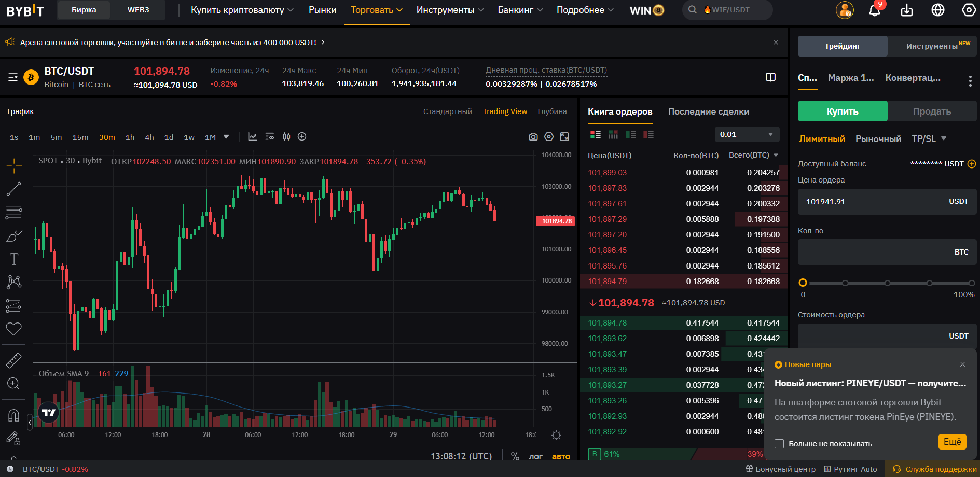Check the 'Больше не показывать' checkbox

(779, 444)
